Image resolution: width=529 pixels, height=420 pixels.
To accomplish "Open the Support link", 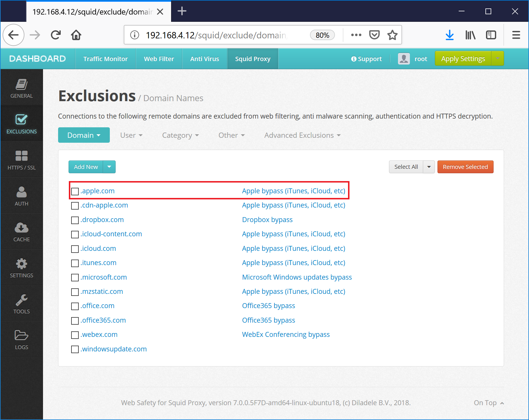I will [x=366, y=59].
